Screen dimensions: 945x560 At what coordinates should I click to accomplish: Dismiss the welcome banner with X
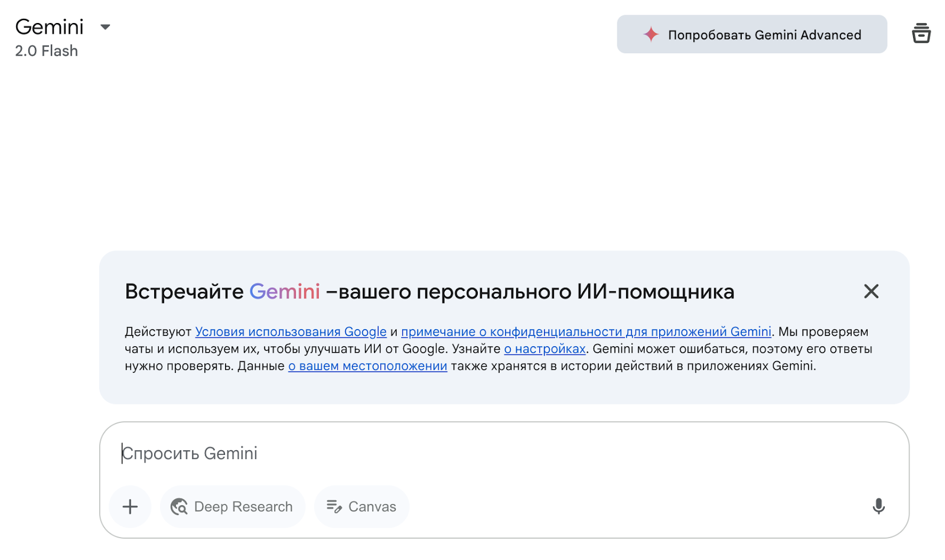[871, 291]
